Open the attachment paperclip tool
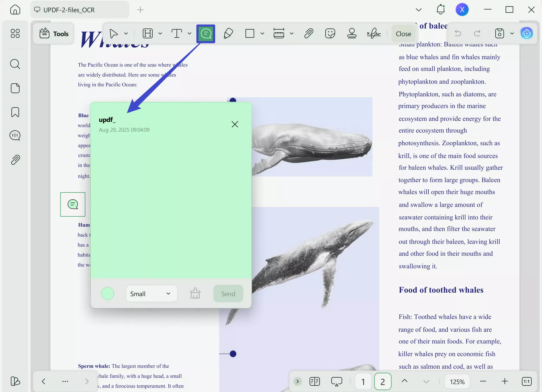 [x=309, y=33]
